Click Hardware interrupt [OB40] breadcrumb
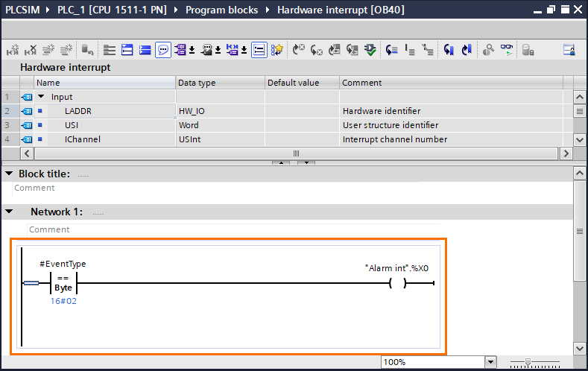The height and width of the screenshot is (371, 588). (341, 10)
